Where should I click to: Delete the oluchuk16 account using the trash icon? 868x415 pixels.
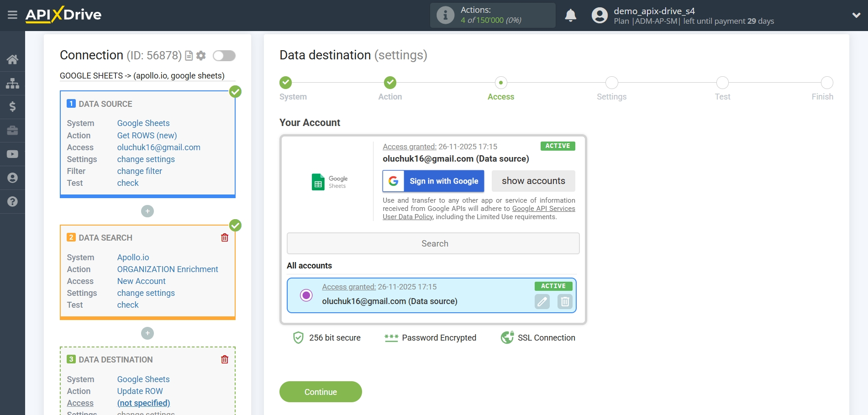click(564, 302)
